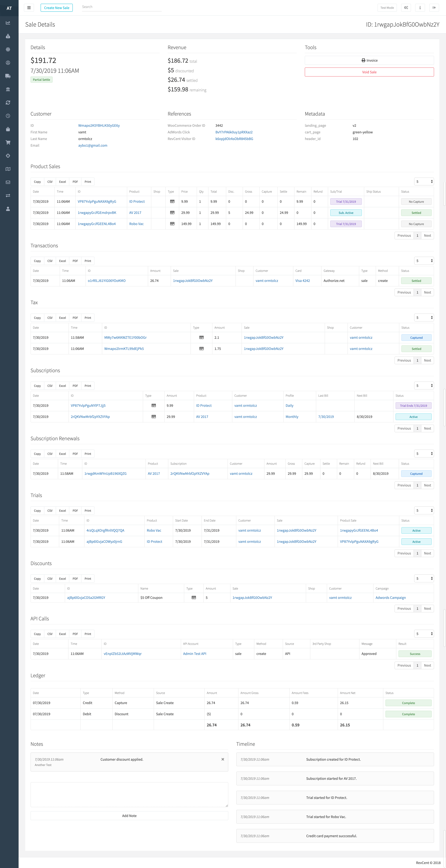Remove the Customer discount applied note

tap(222, 759)
